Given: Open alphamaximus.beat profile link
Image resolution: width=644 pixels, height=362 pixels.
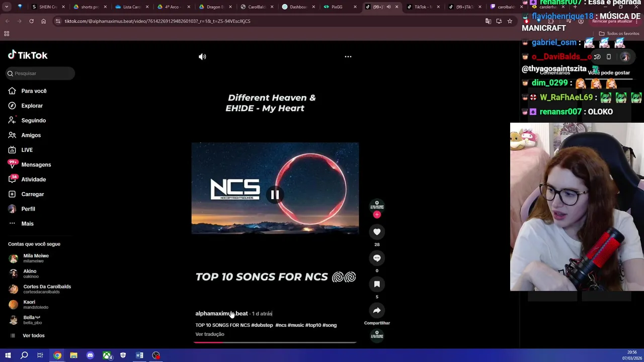Looking at the screenshot, I should [221, 313].
